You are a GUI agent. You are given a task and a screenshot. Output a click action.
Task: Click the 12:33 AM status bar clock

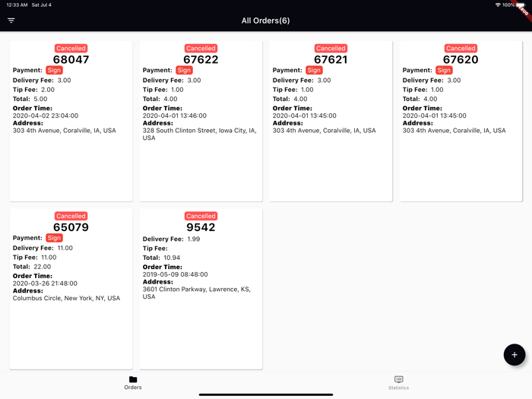[x=17, y=5]
